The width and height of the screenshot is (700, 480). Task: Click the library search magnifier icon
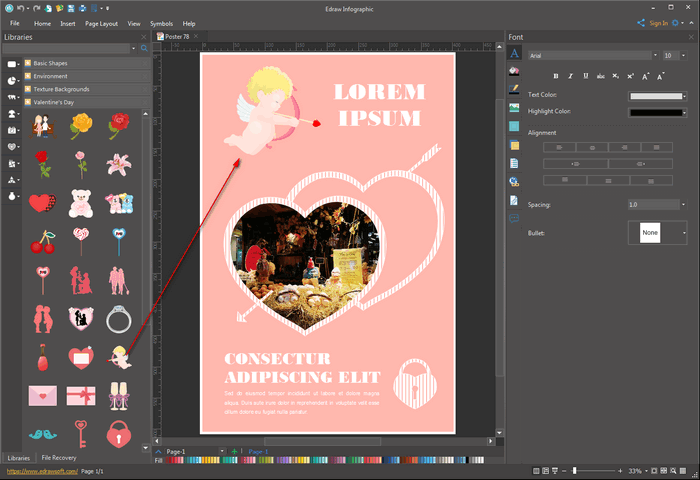144,48
